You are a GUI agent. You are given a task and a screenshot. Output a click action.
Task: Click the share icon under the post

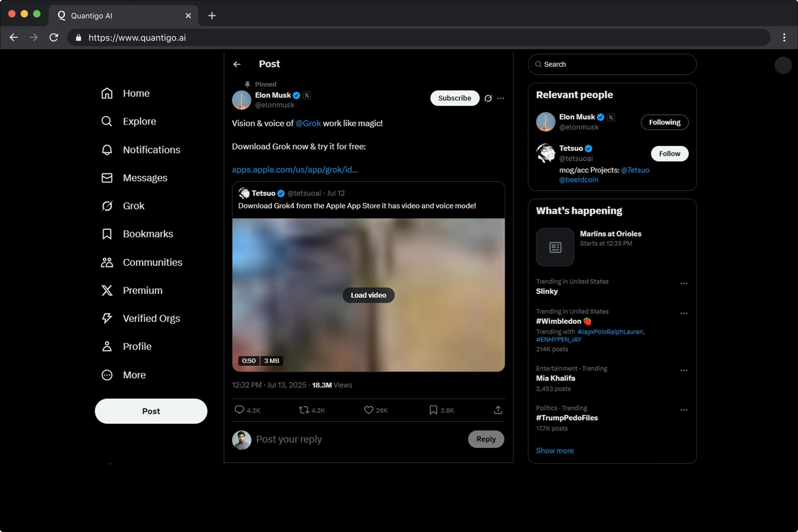click(x=498, y=410)
